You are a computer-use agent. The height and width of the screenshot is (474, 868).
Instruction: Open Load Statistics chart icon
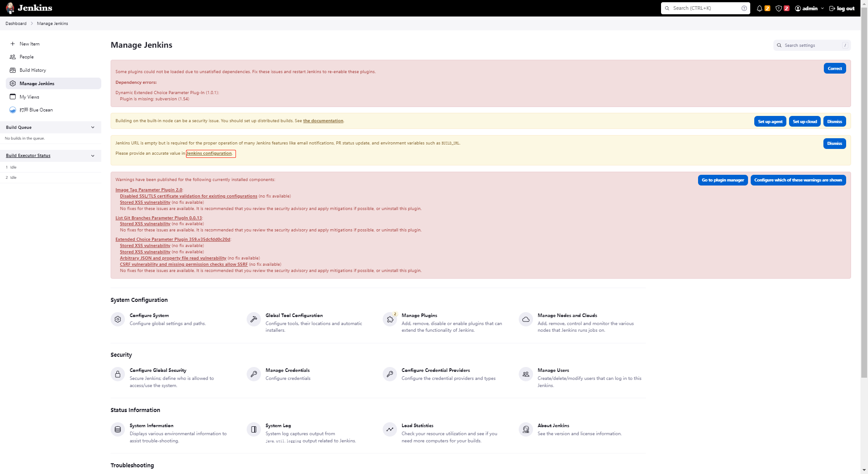pos(390,429)
